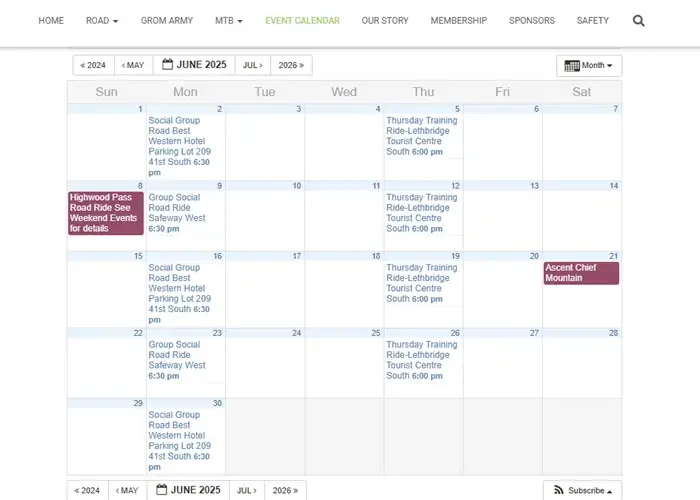Click the Subscribe RSS feed icon
The width and height of the screenshot is (700, 500).
pos(559,490)
